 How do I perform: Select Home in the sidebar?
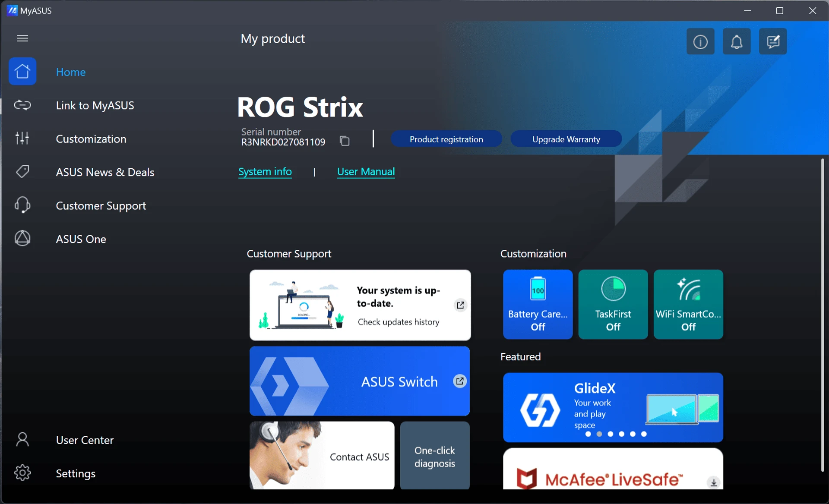click(x=71, y=72)
